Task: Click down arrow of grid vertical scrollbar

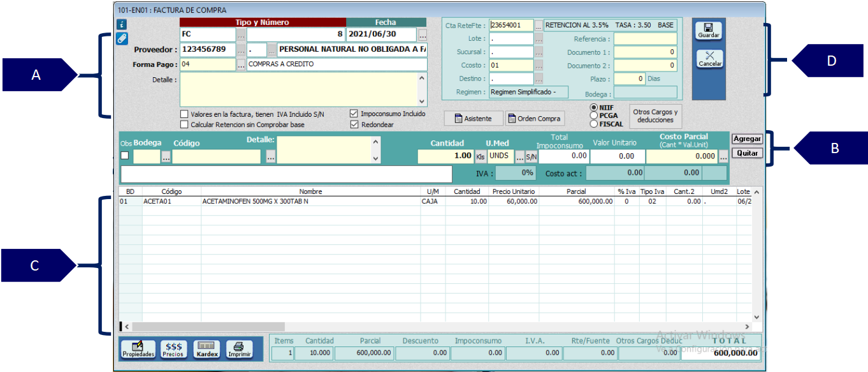Action: (x=756, y=316)
